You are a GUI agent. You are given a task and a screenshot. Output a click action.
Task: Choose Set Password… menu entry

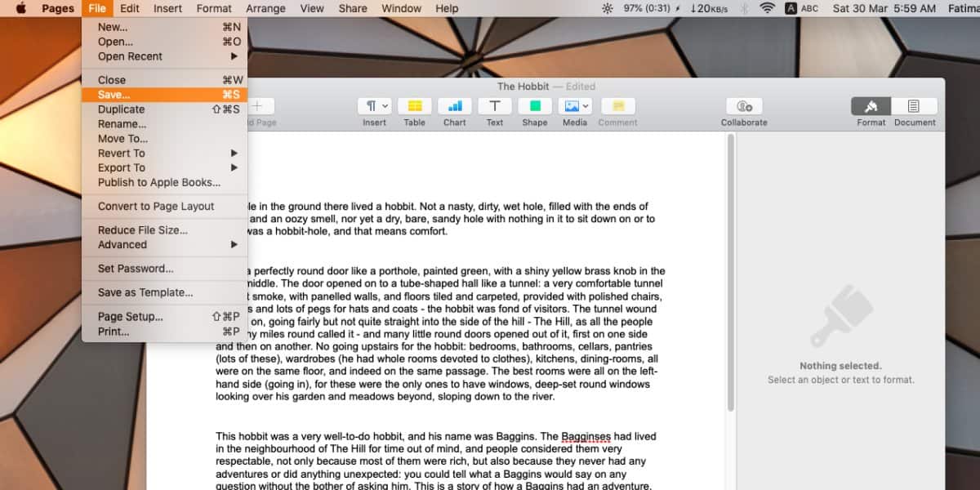tap(136, 269)
